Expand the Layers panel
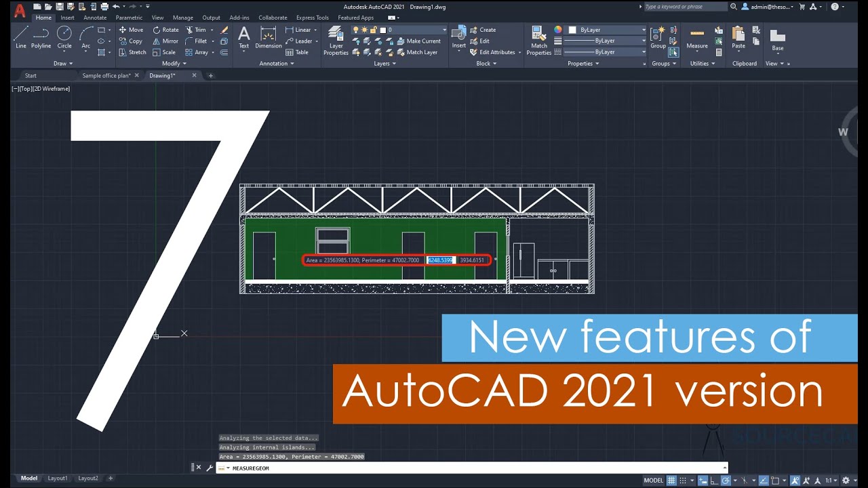The image size is (868, 488). point(384,64)
